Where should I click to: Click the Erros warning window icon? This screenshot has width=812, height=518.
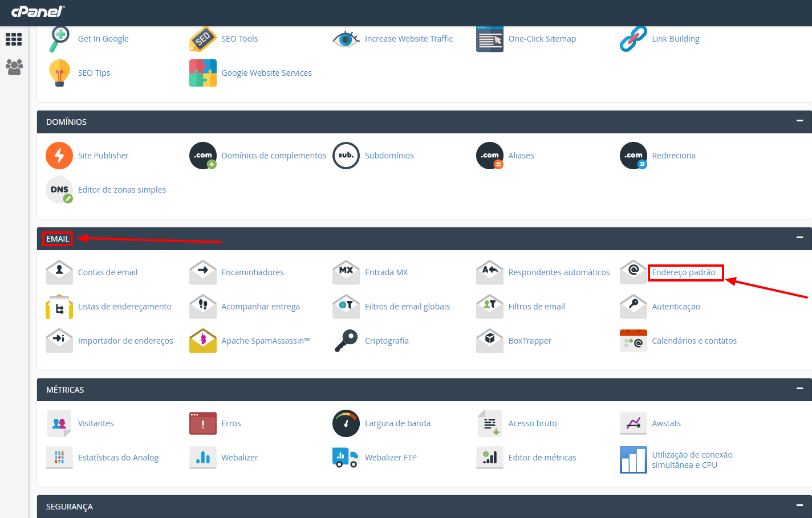203,423
